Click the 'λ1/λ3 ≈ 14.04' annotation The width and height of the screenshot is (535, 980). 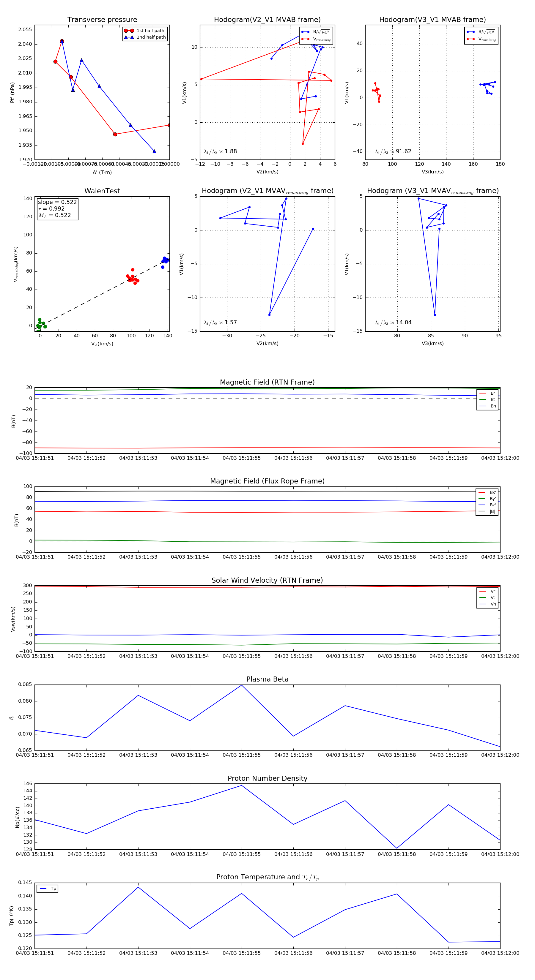tap(393, 323)
